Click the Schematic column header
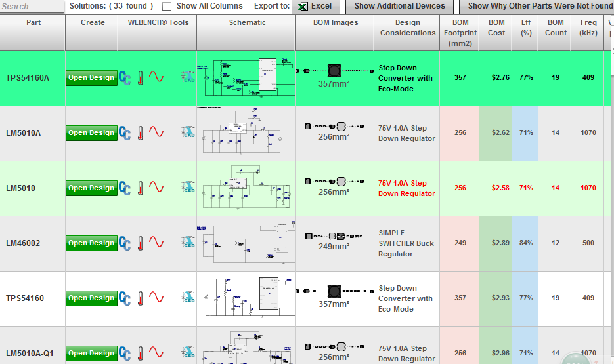Screen dimensions: 614x364 tap(246, 32)
